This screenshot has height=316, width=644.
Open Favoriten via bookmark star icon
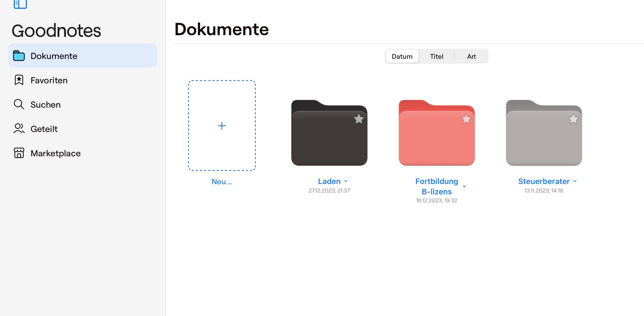(19, 80)
